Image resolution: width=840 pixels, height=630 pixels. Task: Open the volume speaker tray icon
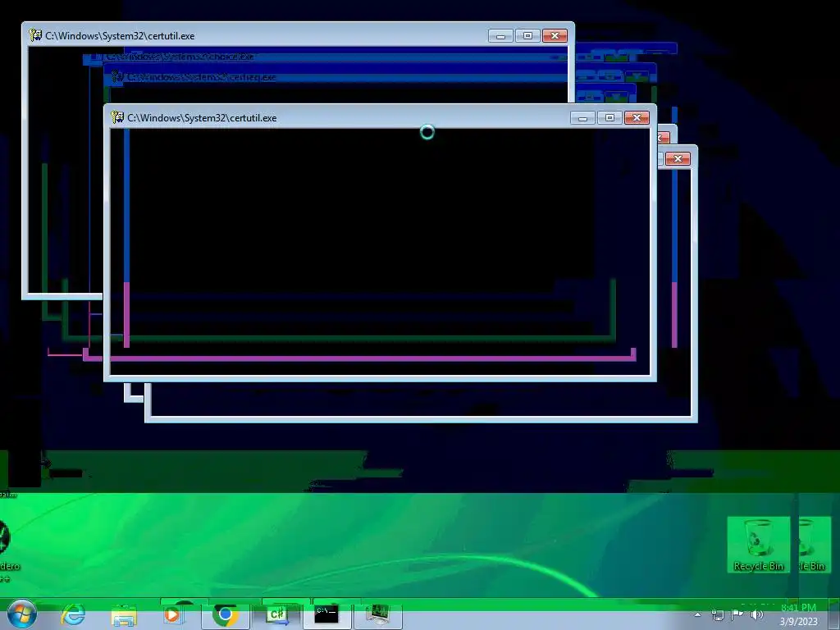click(x=757, y=614)
